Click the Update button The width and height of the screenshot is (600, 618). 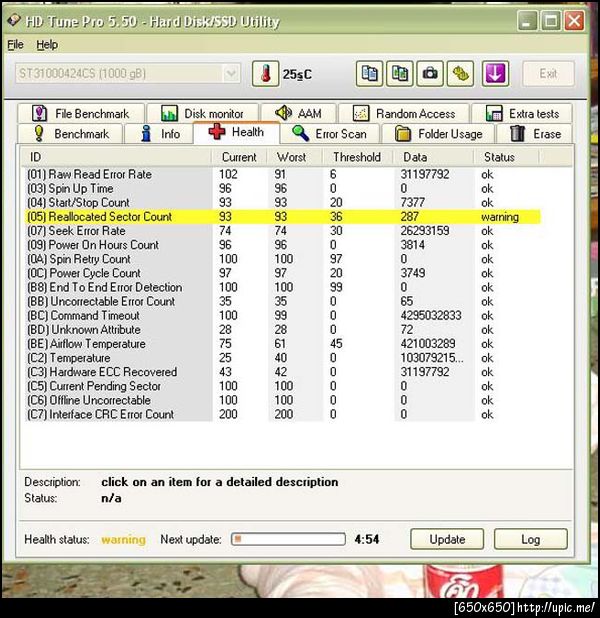[x=447, y=539]
